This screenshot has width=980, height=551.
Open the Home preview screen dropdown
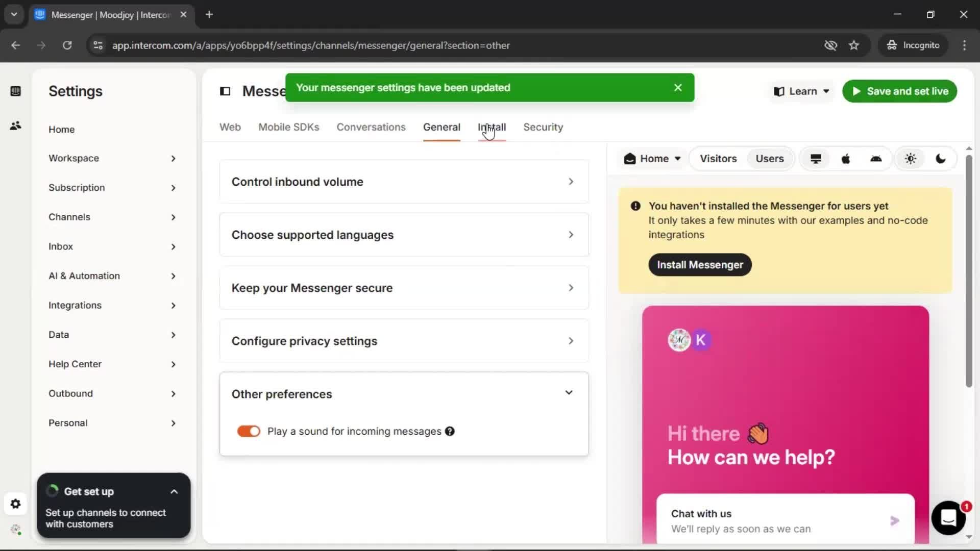click(x=652, y=159)
